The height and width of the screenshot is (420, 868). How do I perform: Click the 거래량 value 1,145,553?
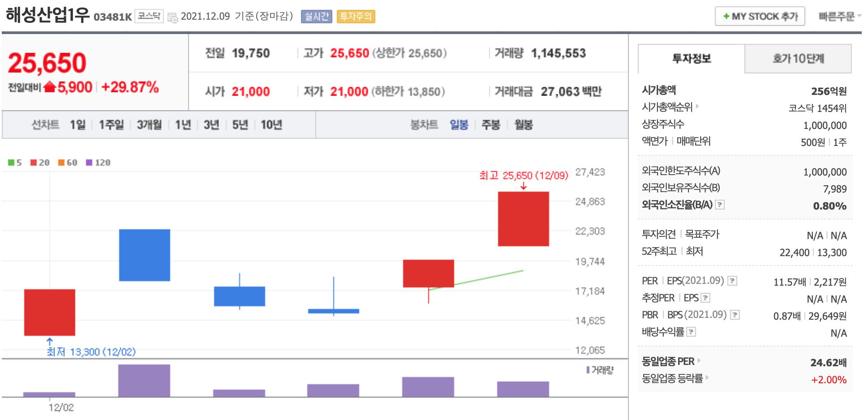559,53
